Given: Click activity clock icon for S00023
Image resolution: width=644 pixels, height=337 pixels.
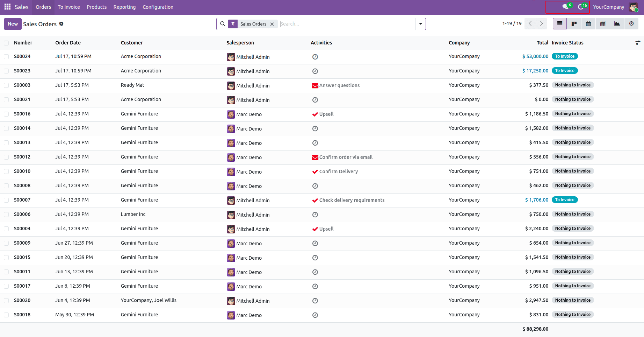Looking at the screenshot, I should pyautogui.click(x=315, y=71).
